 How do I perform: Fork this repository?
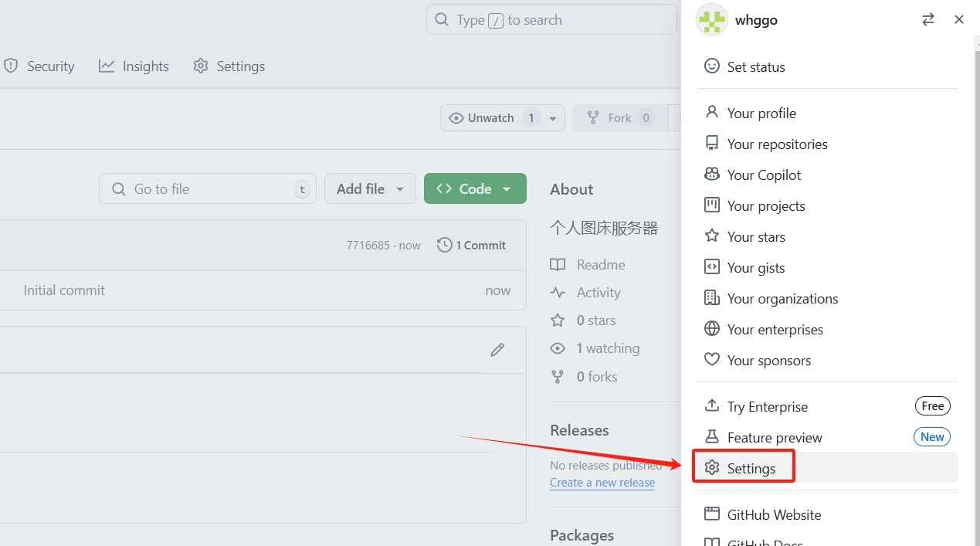point(619,118)
